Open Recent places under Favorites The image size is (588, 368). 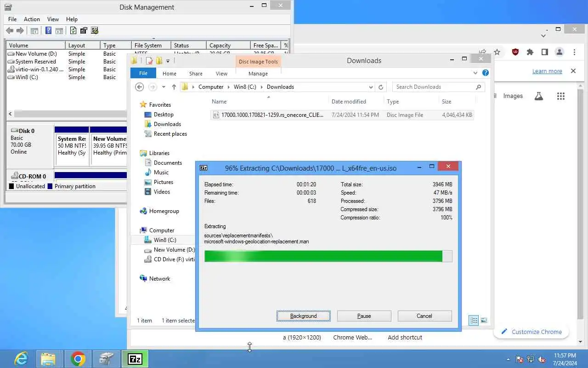tap(170, 134)
